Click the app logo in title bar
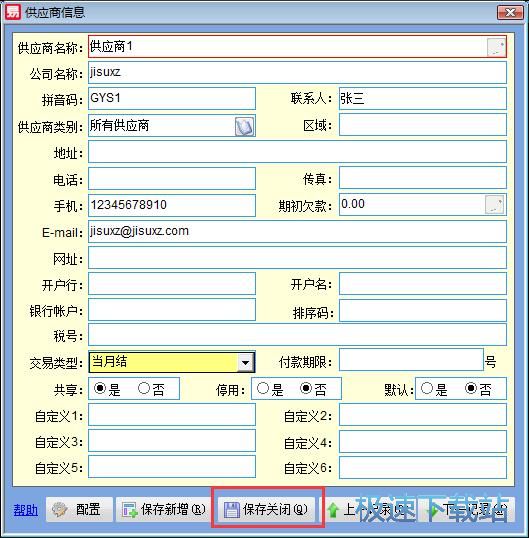Image resolution: width=529 pixels, height=538 pixels. coord(12,12)
